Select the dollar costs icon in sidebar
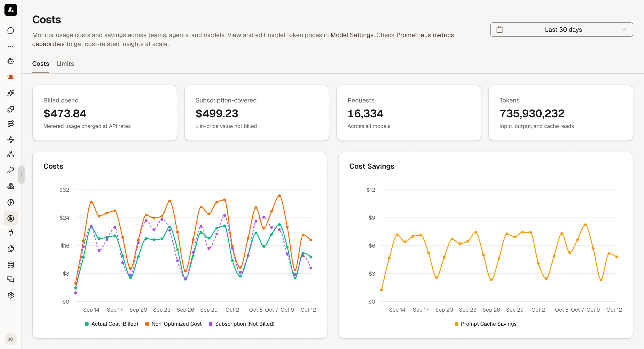This screenshot has height=349, width=644. [11, 218]
